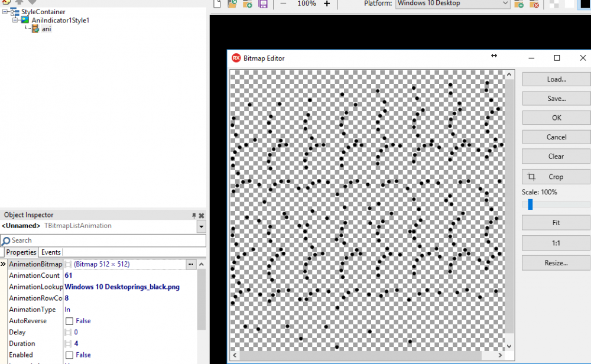Select the white background swatch
Viewport: 591px width, 364px height.
click(x=569, y=4)
